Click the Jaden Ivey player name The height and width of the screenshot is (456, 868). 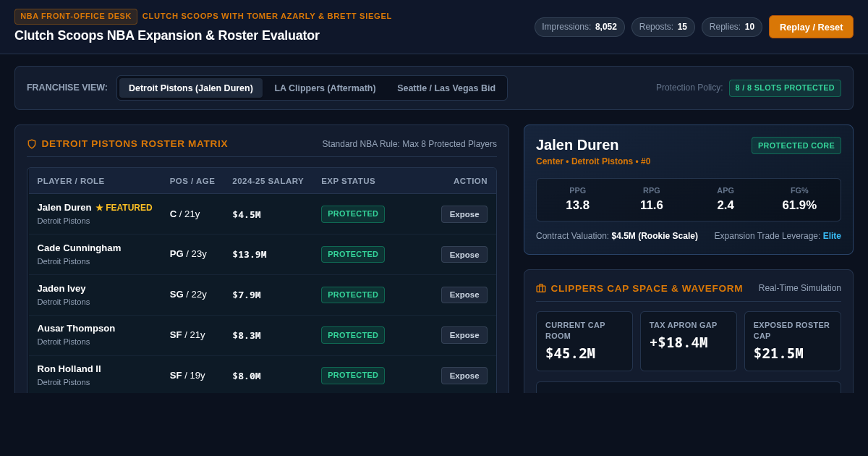61,289
